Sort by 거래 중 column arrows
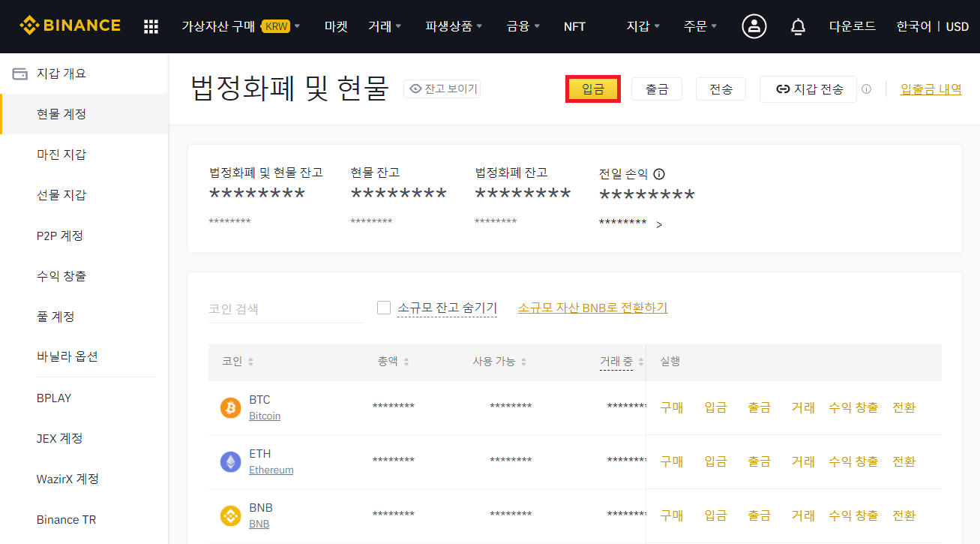Image resolution: width=980 pixels, height=544 pixels. (640, 362)
